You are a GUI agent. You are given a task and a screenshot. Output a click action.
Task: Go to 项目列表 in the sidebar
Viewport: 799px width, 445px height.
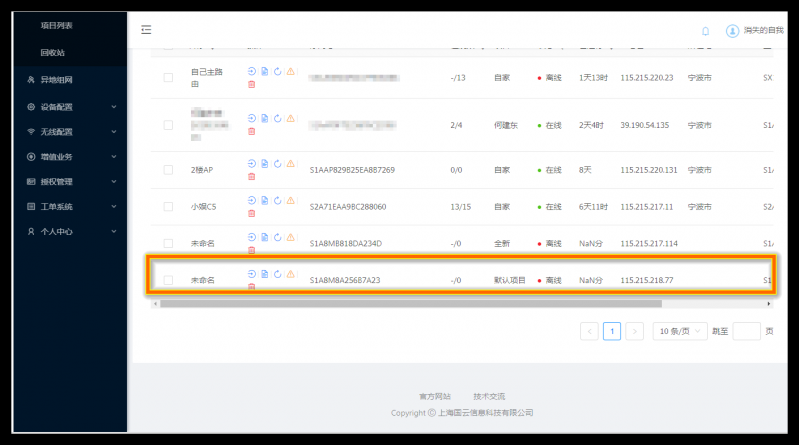click(57, 25)
